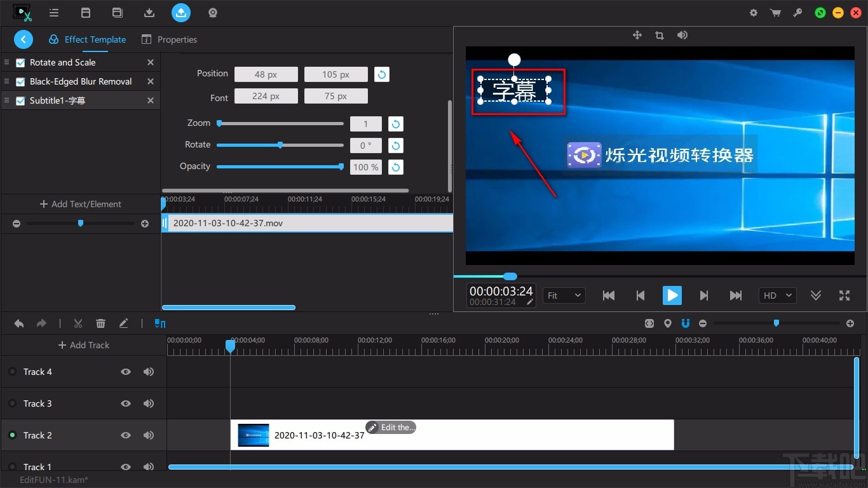Open the Fit zoom dropdown
868x488 pixels.
(564, 295)
